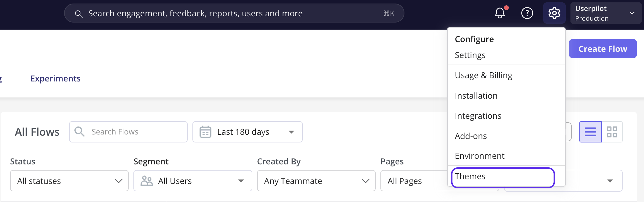This screenshot has height=202, width=644.
Task: Open the Last 180 days date dropdown
Action: (248, 132)
